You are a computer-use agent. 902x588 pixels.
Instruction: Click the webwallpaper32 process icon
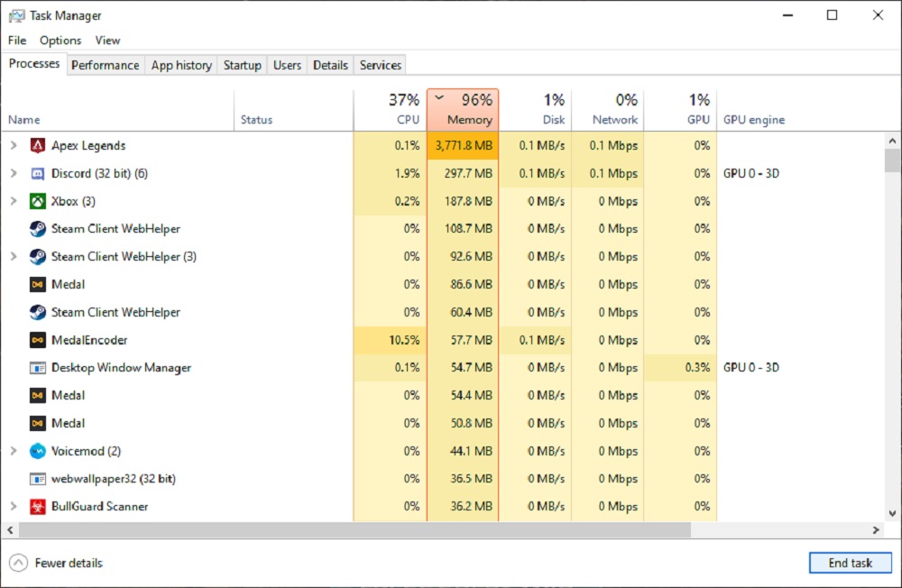point(37,479)
